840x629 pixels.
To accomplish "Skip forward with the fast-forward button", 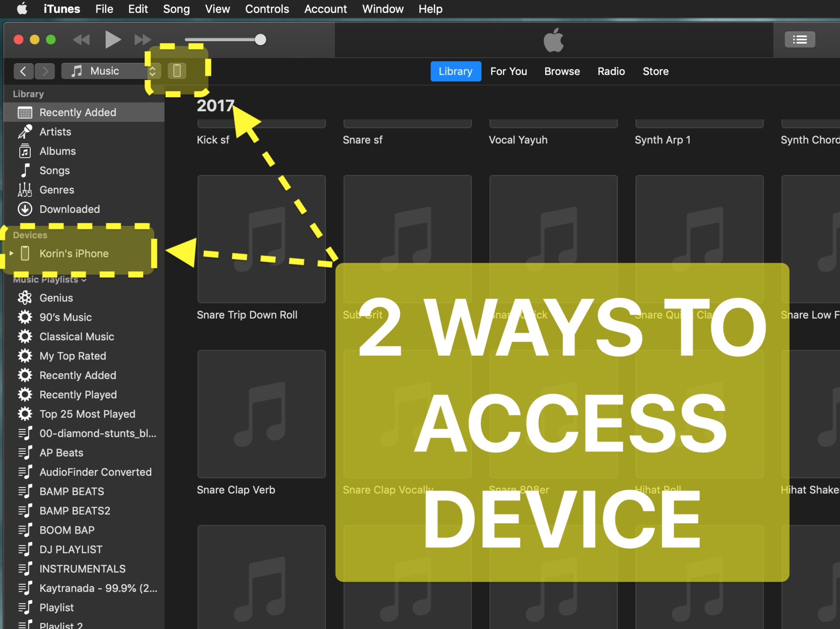I will click(x=143, y=40).
